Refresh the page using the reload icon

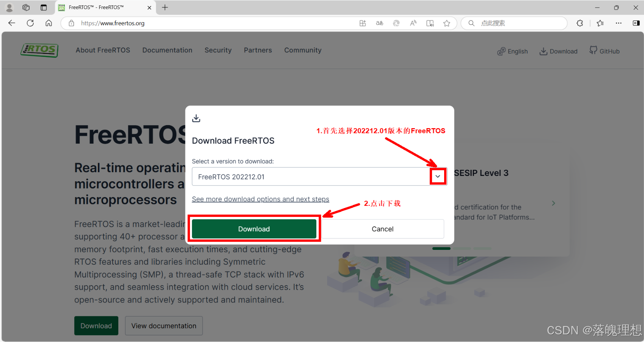pyautogui.click(x=30, y=23)
